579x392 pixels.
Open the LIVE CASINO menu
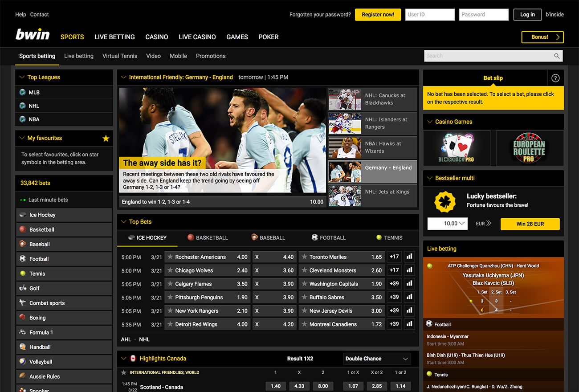pos(197,37)
